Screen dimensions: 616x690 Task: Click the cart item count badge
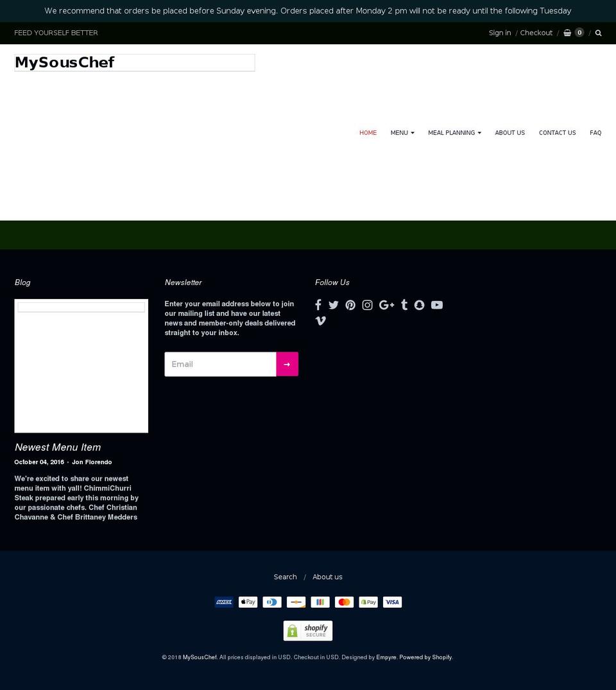pos(579,33)
